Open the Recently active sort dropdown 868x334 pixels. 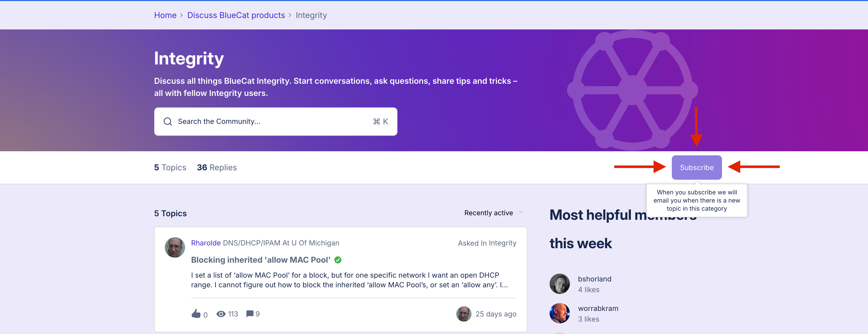click(x=493, y=213)
